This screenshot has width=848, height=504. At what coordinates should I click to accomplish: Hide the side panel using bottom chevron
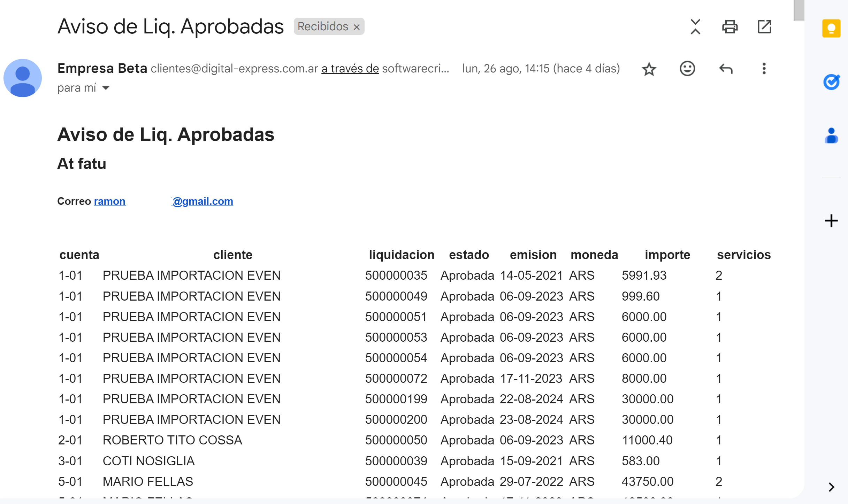pyautogui.click(x=831, y=487)
